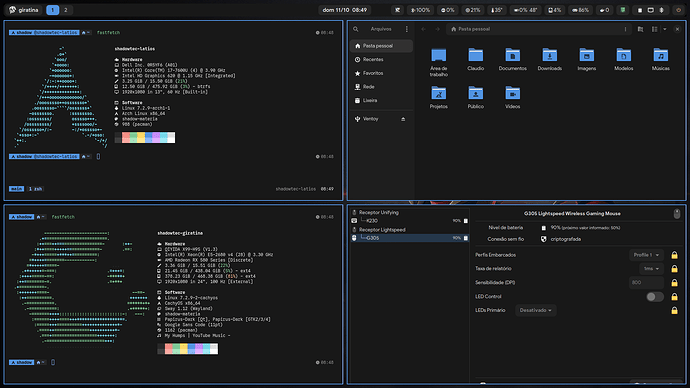This screenshot has width=690, height=388.
Task: Click the 35° temperature indicator
Action: [496, 10]
